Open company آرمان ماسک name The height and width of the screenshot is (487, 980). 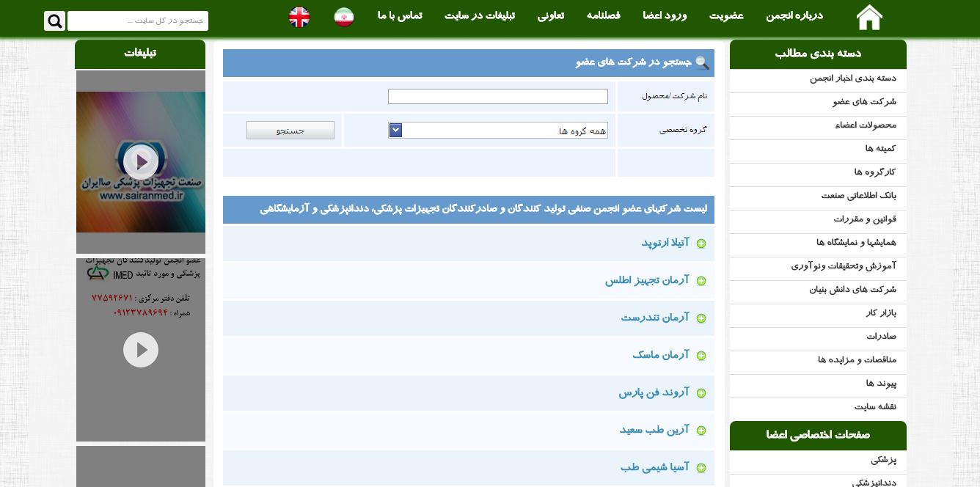(x=661, y=355)
